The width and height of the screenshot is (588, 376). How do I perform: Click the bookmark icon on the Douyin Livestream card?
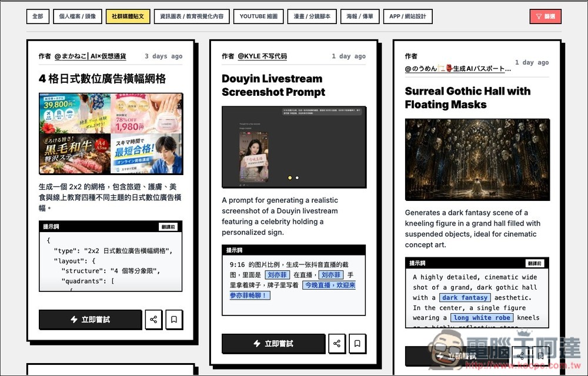pyautogui.click(x=358, y=344)
